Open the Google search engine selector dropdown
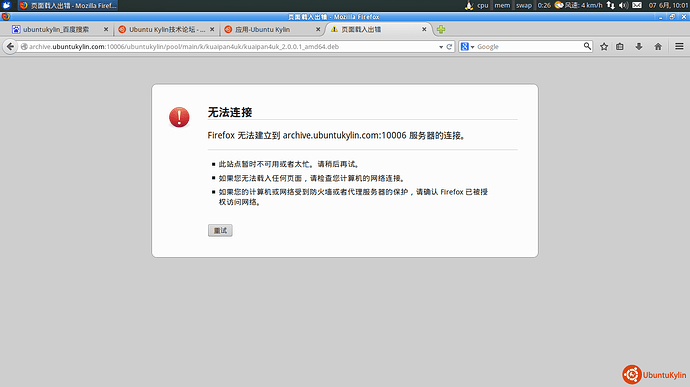 click(x=467, y=47)
